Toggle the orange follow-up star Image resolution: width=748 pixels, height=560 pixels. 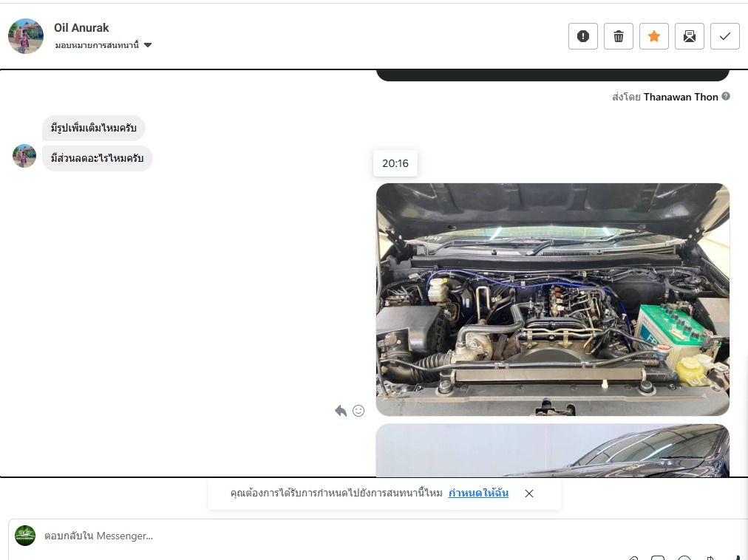click(654, 36)
